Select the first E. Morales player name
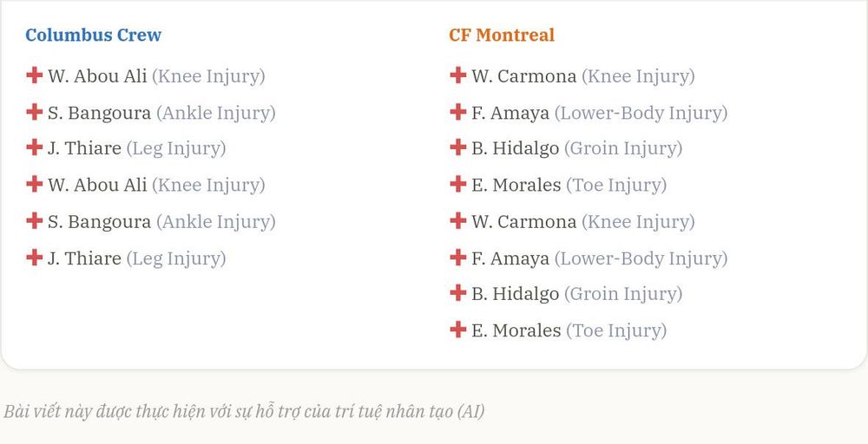The image size is (868, 444). (516, 185)
